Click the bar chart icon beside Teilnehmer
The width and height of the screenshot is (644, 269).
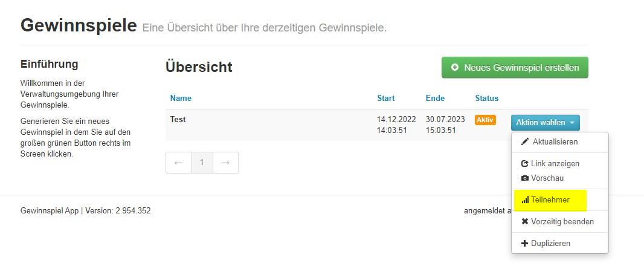525,200
